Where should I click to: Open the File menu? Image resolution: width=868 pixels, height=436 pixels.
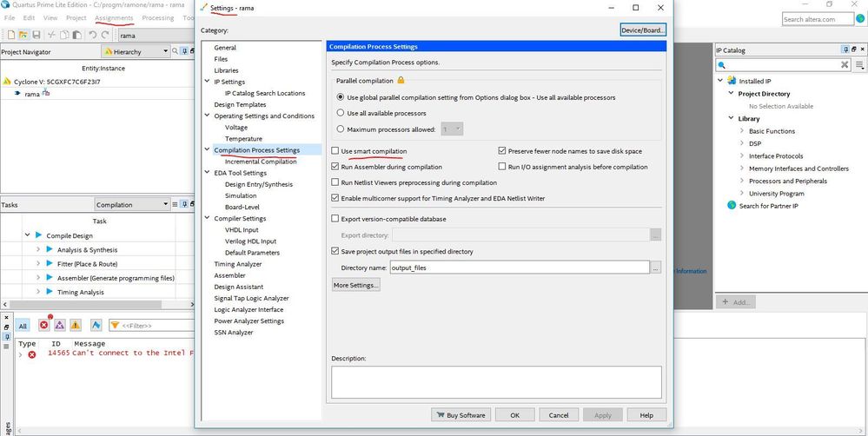point(10,17)
